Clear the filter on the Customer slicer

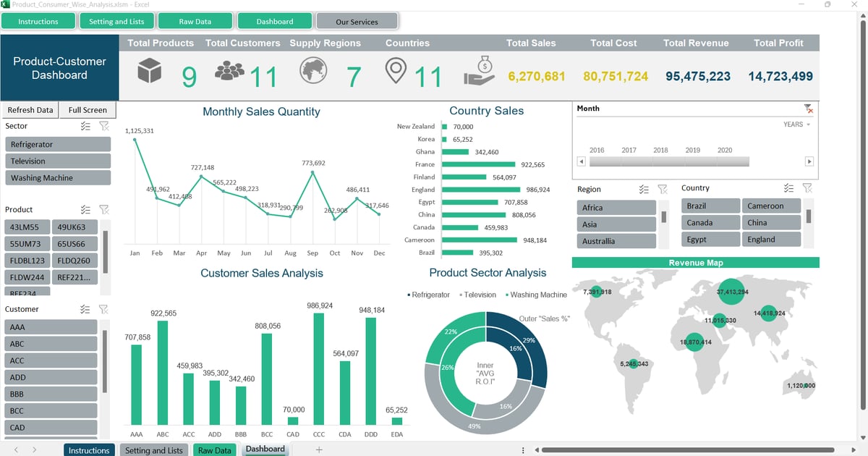[103, 309]
